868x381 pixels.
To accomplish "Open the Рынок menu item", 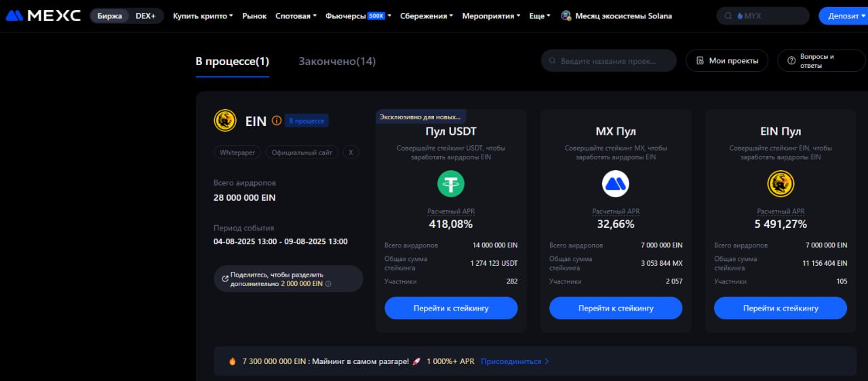I will 254,16.
